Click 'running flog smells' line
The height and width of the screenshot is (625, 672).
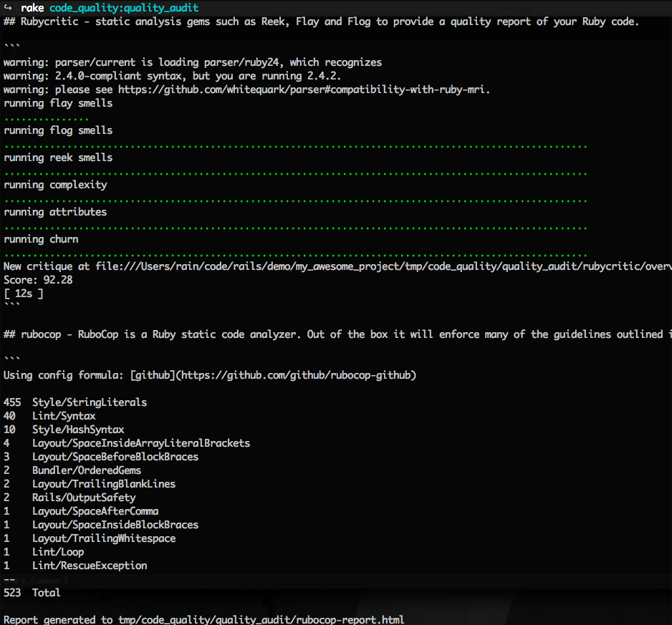(x=58, y=130)
